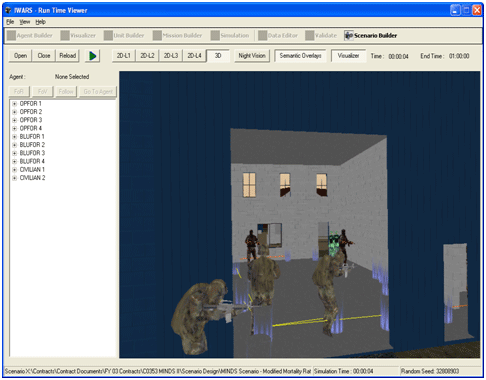
Task: Click the Reload button
Action: 68,56
